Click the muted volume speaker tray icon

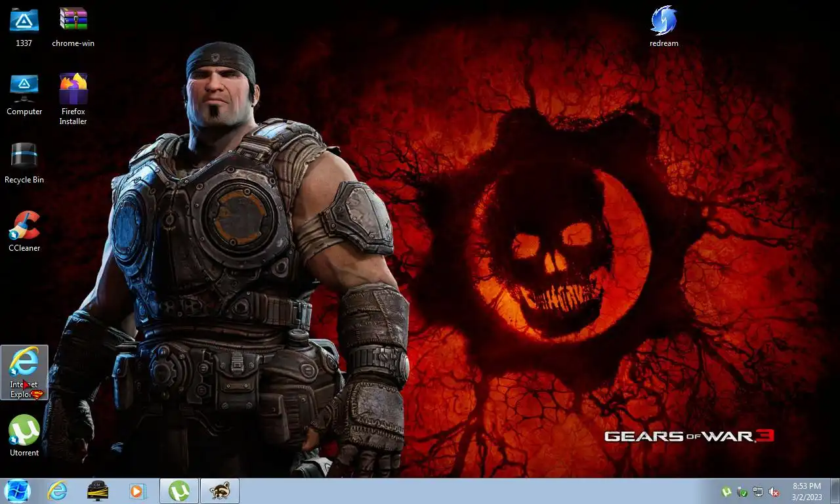774,492
